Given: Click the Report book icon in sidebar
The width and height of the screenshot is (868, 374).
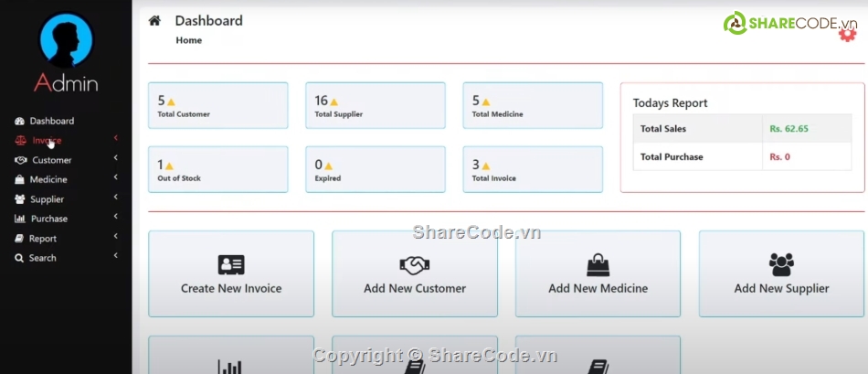Looking at the screenshot, I should pyautogui.click(x=19, y=239).
